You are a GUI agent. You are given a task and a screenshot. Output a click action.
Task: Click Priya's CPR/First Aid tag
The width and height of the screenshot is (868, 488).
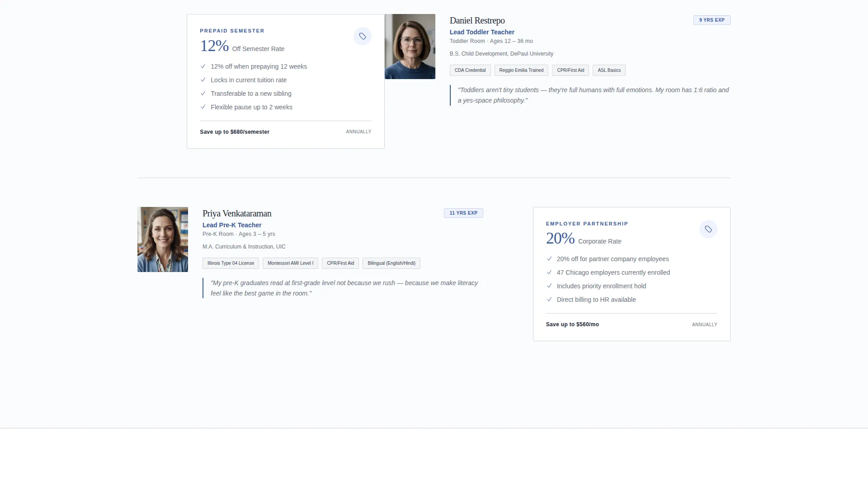pos(340,263)
